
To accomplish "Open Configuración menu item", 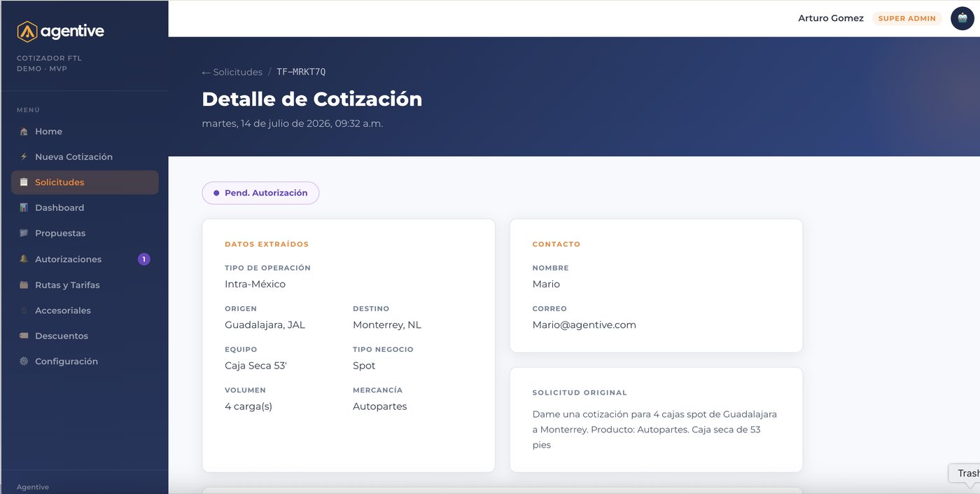I will coord(85,362).
